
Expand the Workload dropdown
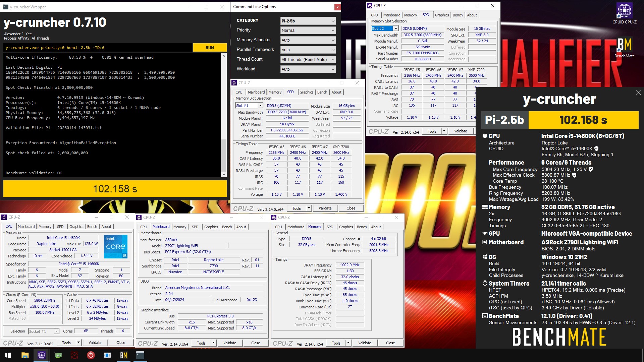point(308,69)
